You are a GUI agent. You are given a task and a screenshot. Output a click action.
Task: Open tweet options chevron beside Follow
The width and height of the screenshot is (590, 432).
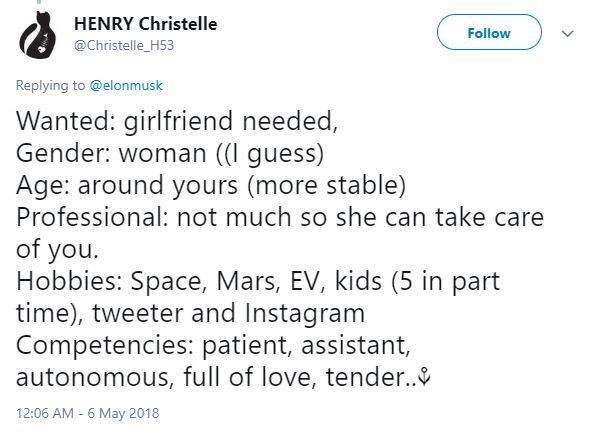(567, 33)
